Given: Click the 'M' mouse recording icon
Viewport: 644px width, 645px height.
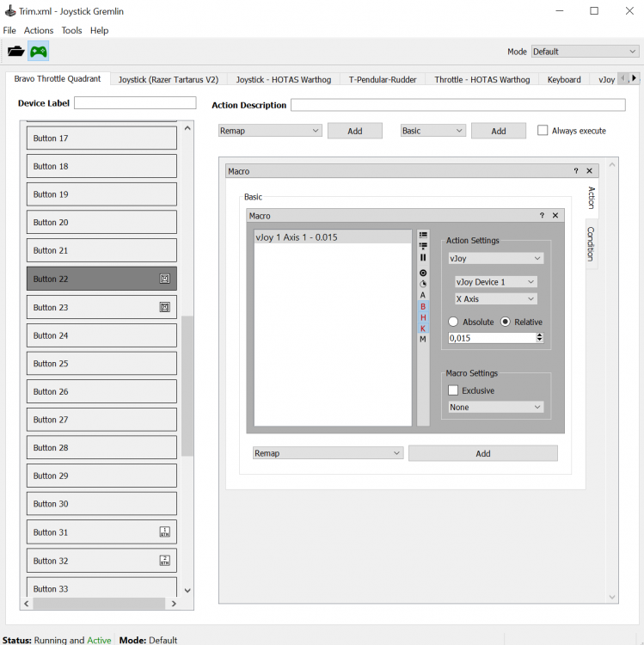Looking at the screenshot, I should 423,340.
